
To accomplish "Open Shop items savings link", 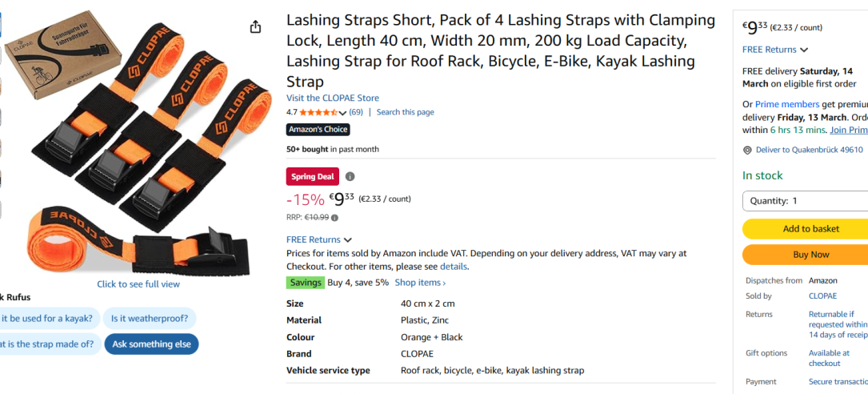I will click(420, 283).
